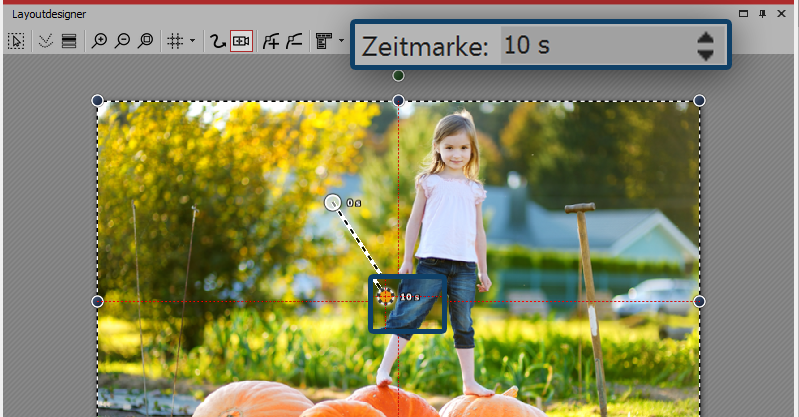Image resolution: width=799 pixels, height=417 pixels.
Task: Maximize the Layoutdesigner panel
Action: pyautogui.click(x=743, y=14)
